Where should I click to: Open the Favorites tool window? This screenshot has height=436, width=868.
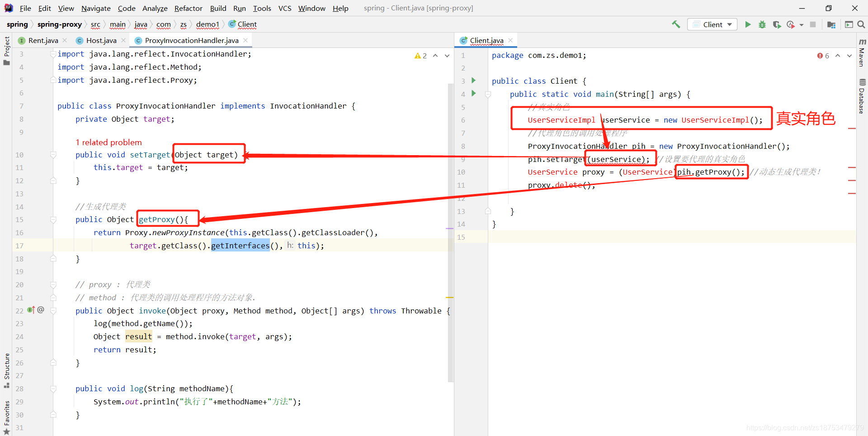click(6, 417)
